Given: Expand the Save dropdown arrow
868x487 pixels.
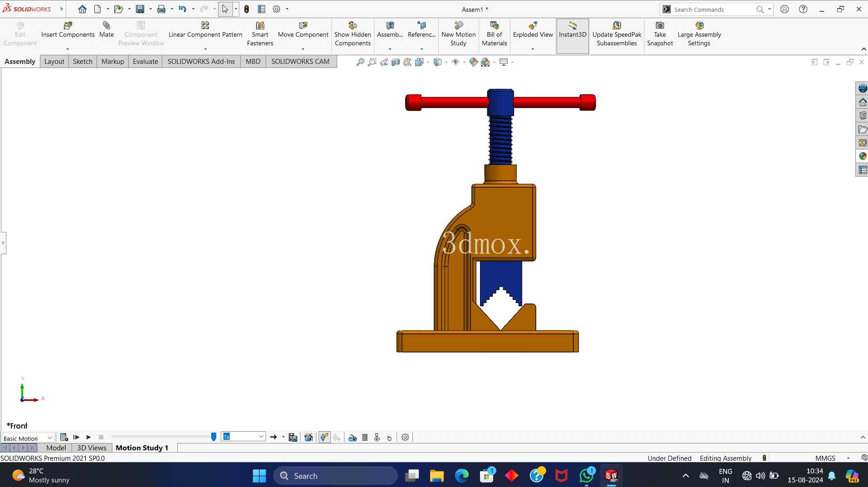Looking at the screenshot, I should (150, 9).
